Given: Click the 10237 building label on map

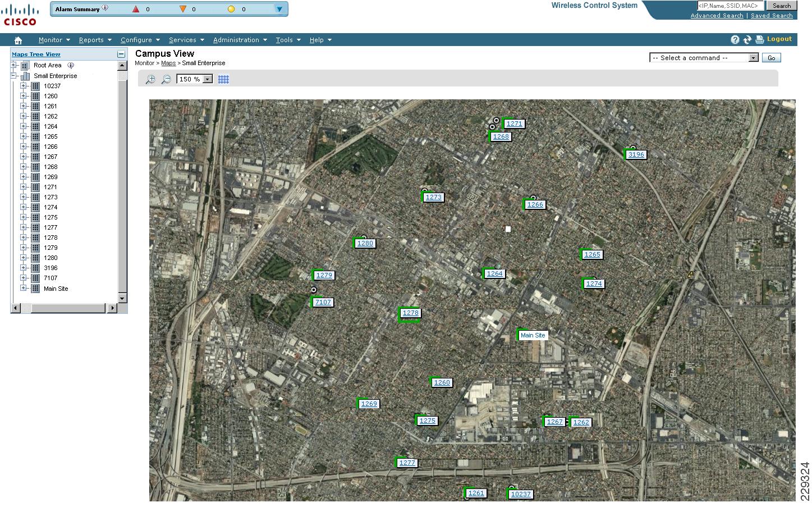Looking at the screenshot, I should (520, 494).
